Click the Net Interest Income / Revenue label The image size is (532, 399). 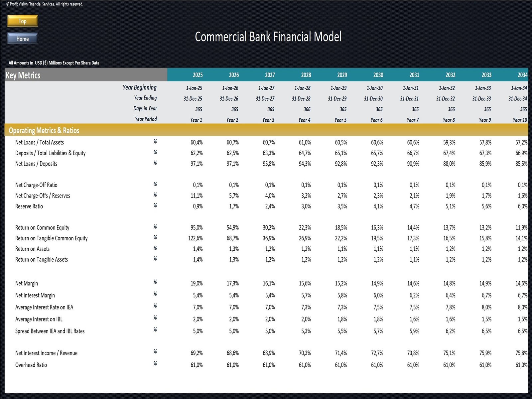coord(46,353)
